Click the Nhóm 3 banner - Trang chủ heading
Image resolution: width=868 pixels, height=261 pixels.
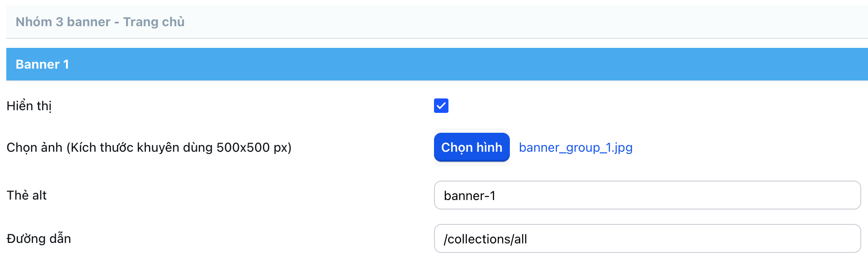click(x=100, y=22)
